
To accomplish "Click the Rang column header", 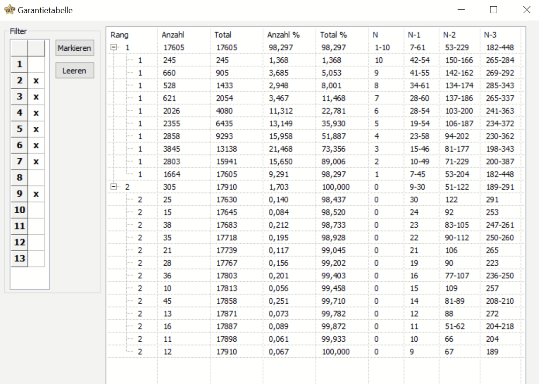I will [119, 35].
